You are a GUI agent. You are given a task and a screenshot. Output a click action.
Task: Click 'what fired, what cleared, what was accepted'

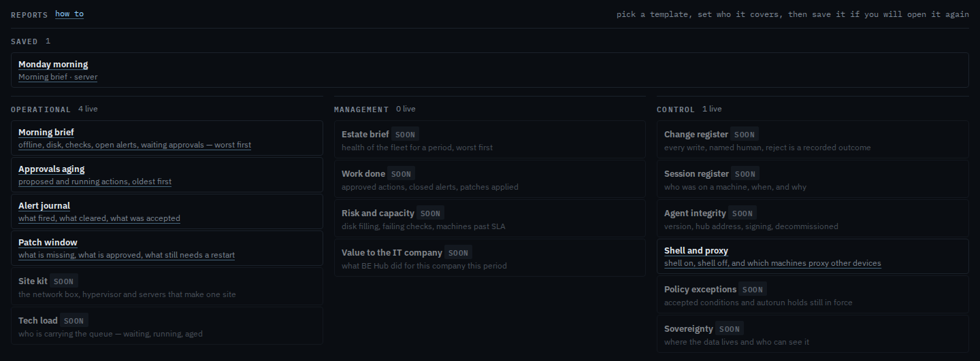point(99,218)
